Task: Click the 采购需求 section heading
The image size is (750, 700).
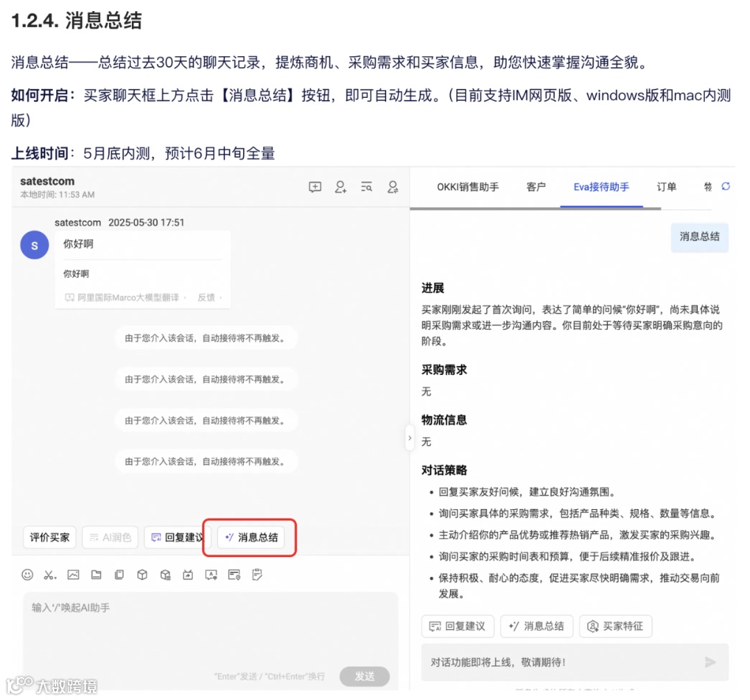Action: 444,370
